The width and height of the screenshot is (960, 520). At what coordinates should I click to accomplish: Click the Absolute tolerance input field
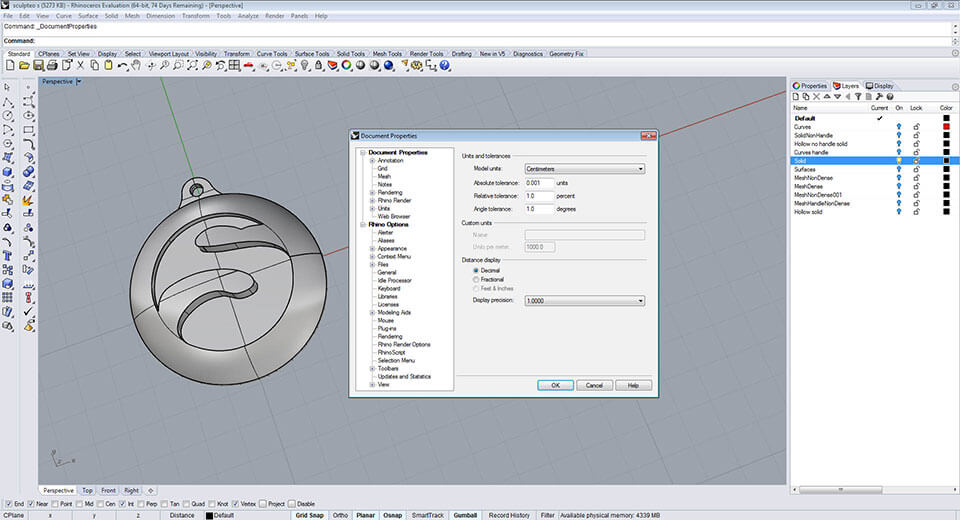(x=539, y=183)
